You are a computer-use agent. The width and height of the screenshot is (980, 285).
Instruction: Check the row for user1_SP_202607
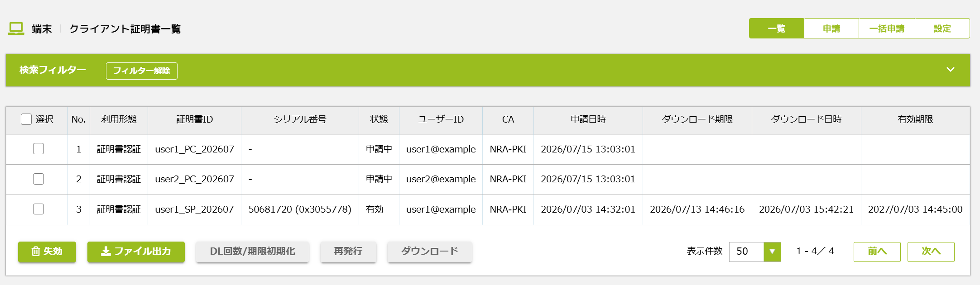coord(38,209)
